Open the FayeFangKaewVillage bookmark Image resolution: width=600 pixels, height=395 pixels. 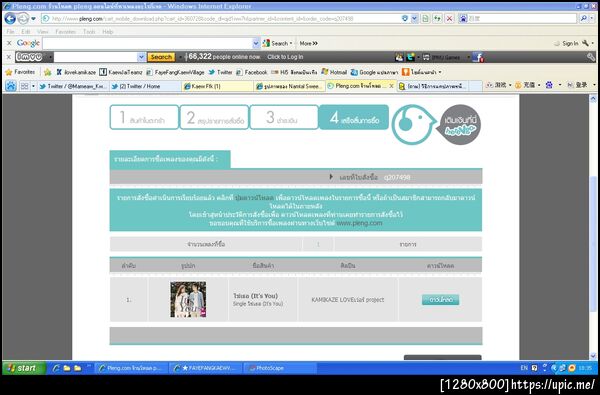[x=175, y=72]
